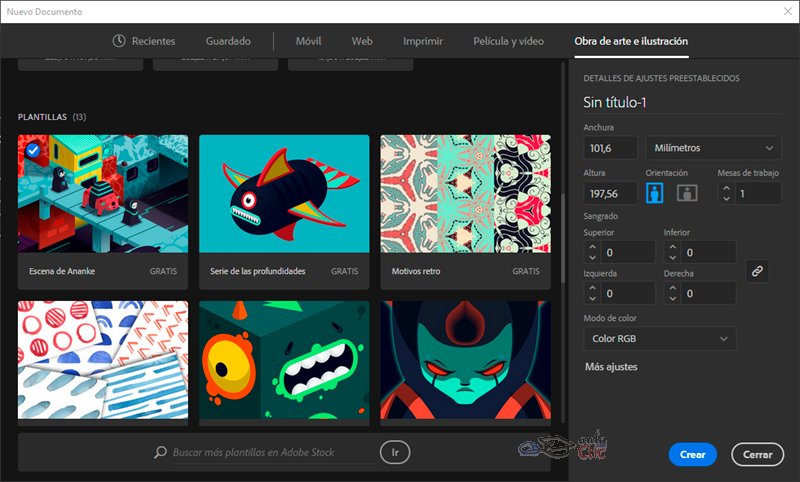Select portrait orientation icon
The width and height of the screenshot is (800, 482).
point(655,193)
